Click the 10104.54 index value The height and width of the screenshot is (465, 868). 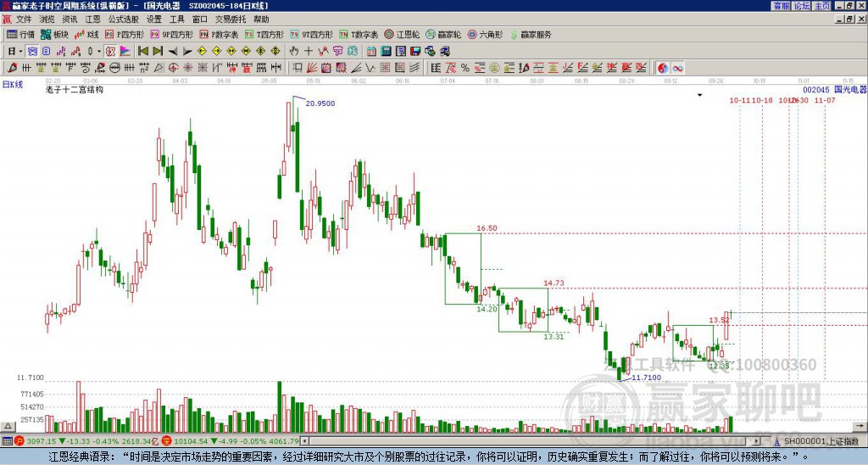pyautogui.click(x=191, y=441)
